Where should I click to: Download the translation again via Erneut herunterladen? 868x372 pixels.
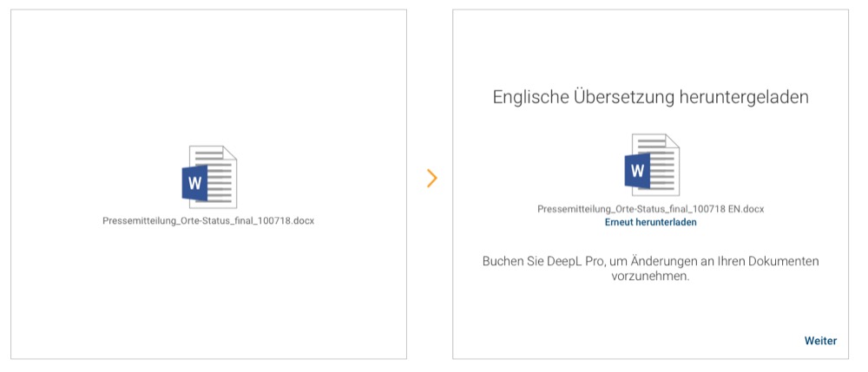coord(650,222)
